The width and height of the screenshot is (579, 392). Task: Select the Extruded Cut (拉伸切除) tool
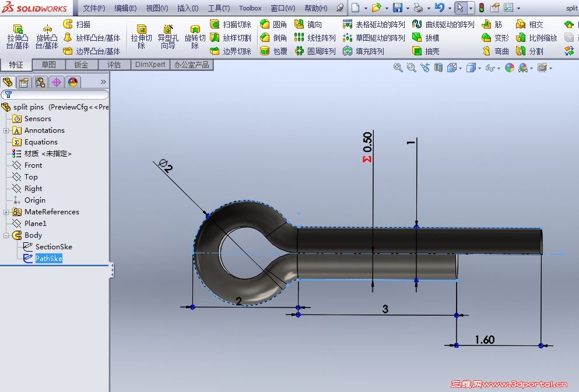point(141,37)
